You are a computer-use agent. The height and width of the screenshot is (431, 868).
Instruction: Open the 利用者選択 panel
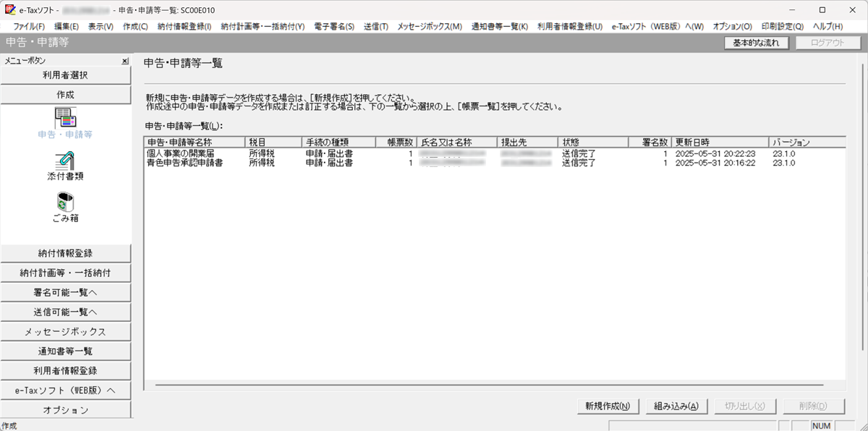65,74
